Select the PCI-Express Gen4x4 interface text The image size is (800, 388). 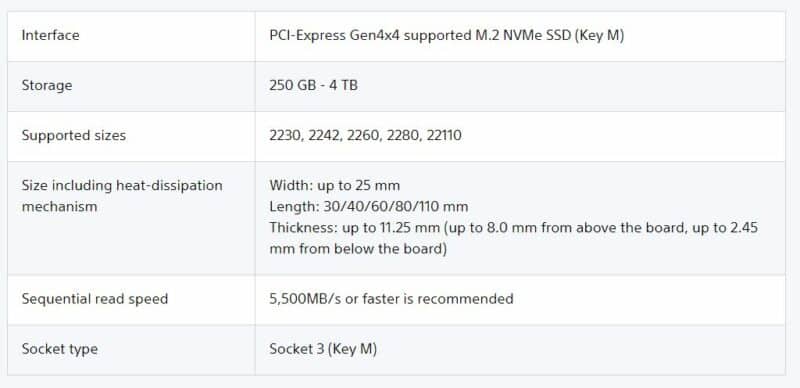click(446, 36)
